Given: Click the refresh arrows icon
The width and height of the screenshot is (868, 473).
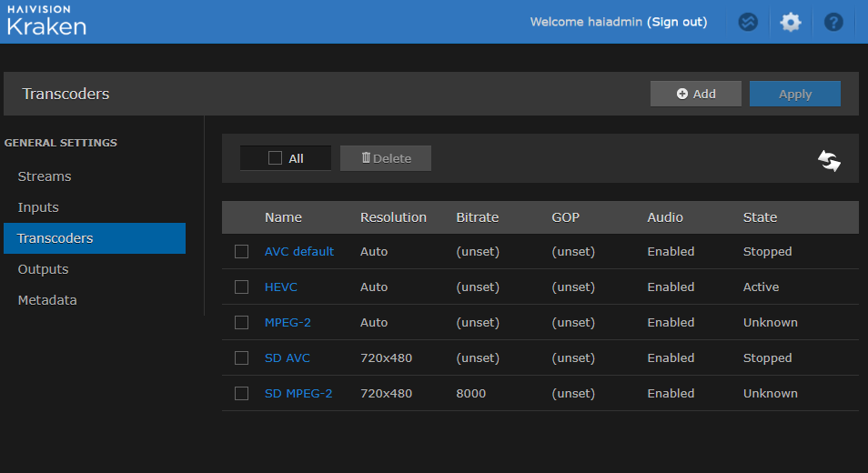Looking at the screenshot, I should [829, 161].
